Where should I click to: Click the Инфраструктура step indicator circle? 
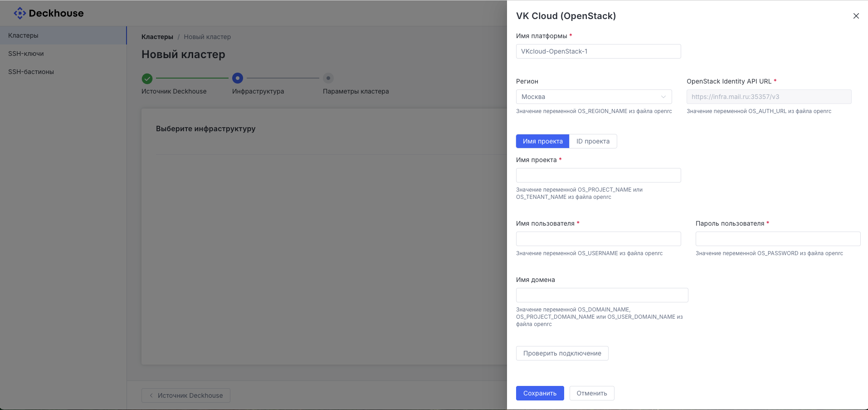(x=238, y=78)
